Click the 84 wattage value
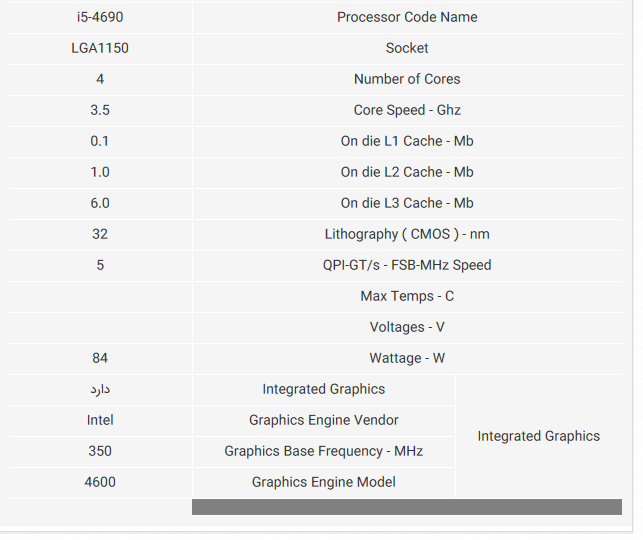 tap(100, 358)
